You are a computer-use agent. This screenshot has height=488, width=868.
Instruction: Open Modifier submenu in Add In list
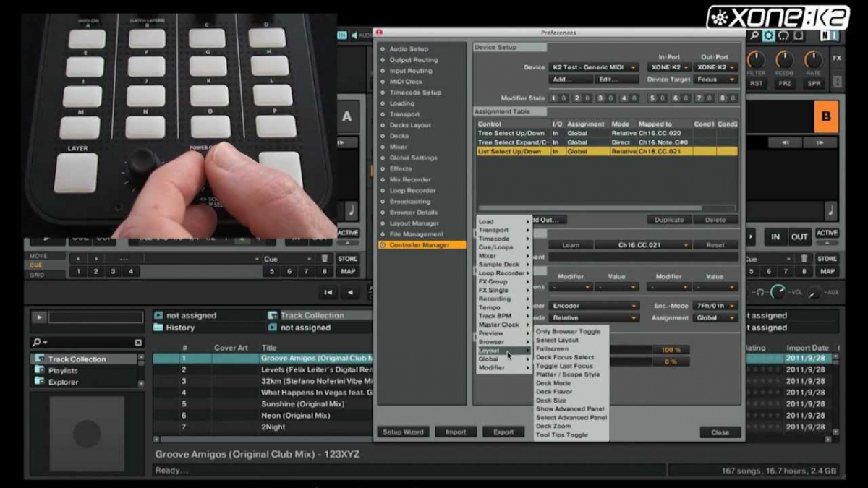point(504,368)
